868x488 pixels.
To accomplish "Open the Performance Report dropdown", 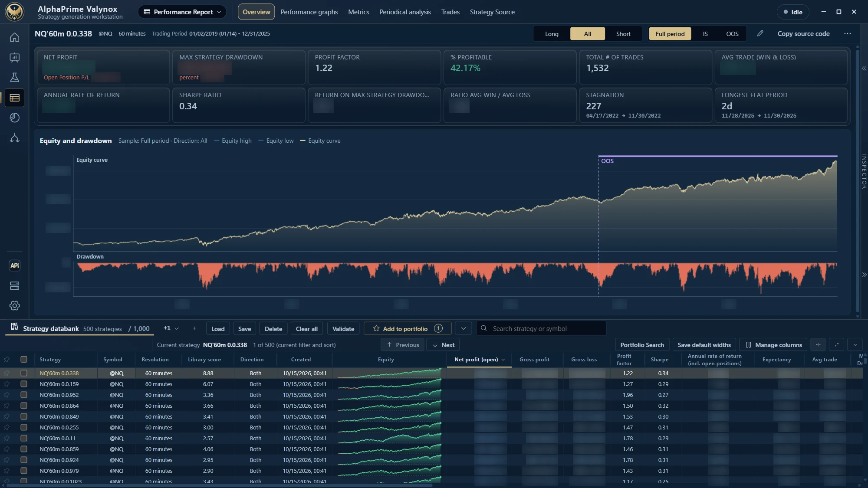I will tap(182, 12).
